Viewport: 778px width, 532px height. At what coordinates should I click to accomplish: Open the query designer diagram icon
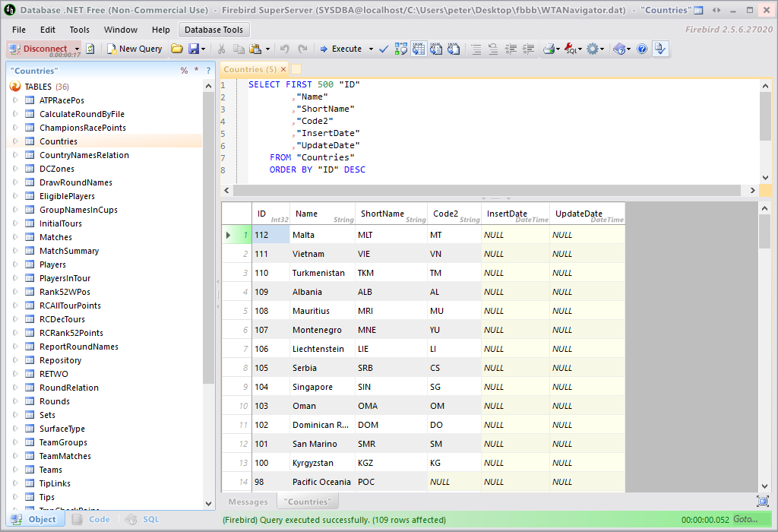click(x=401, y=49)
